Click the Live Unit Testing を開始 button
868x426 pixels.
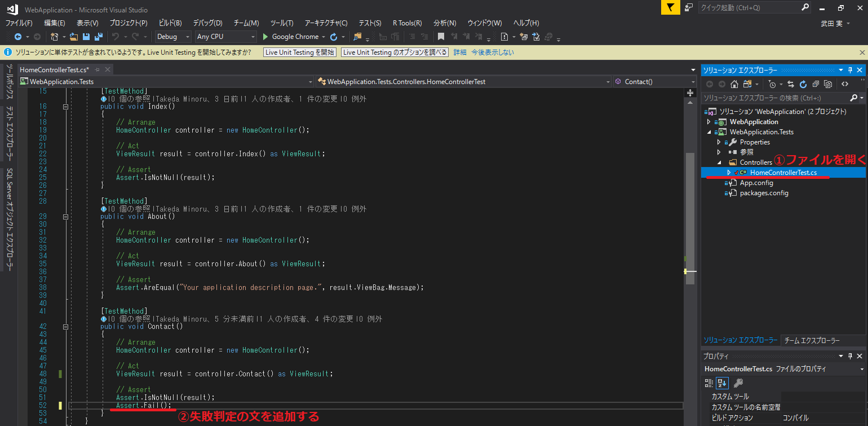[x=300, y=52]
